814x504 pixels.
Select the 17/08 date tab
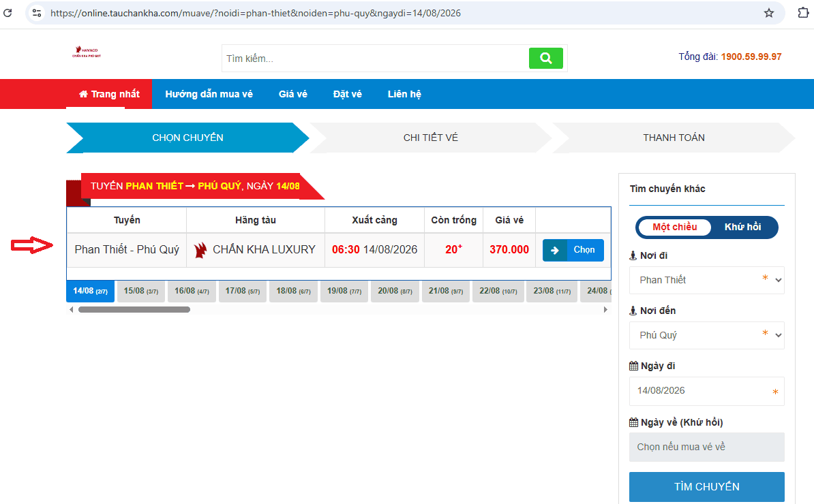[x=243, y=291]
